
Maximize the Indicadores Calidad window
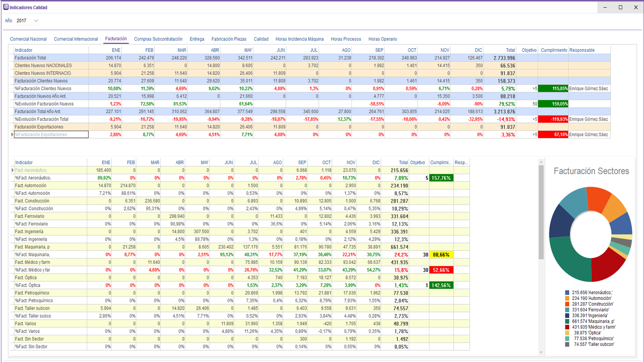click(x=620, y=7)
